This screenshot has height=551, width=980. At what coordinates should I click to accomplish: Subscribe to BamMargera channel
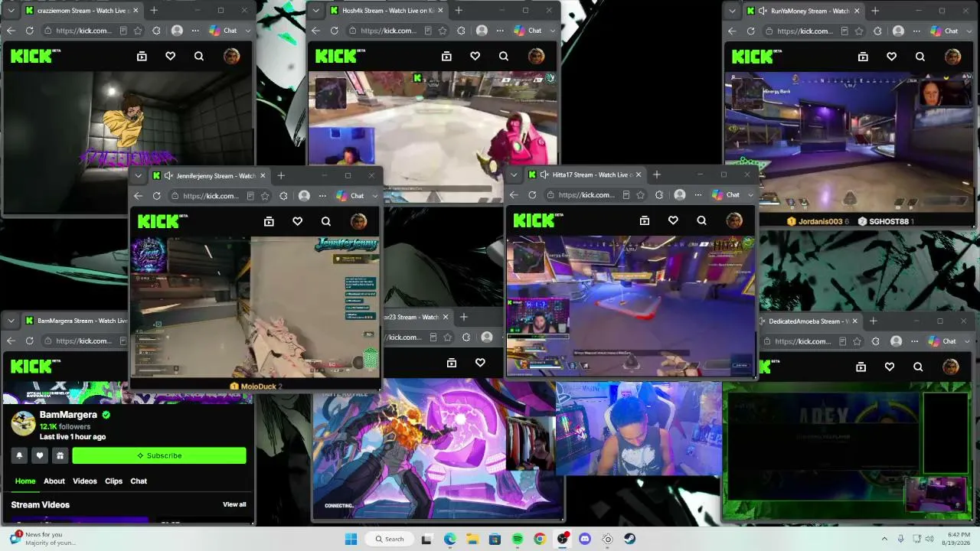coord(159,455)
